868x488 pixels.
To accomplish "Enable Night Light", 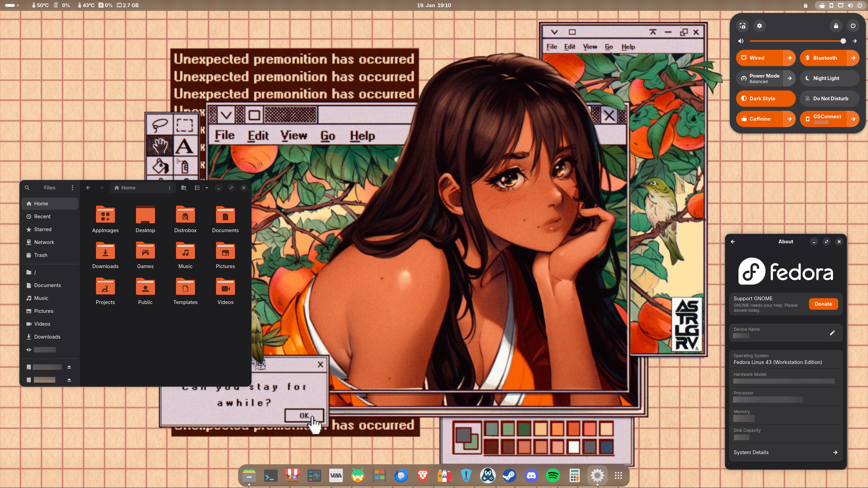I will coord(829,78).
